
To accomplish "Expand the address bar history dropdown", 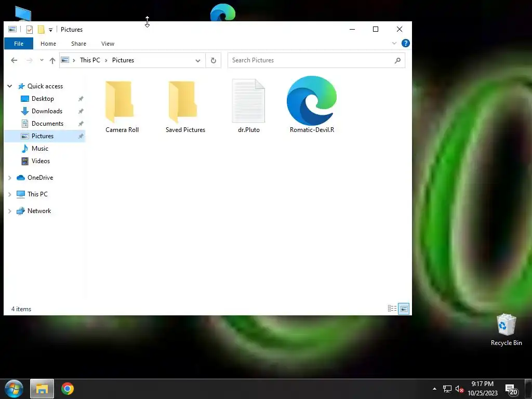I will [198, 60].
